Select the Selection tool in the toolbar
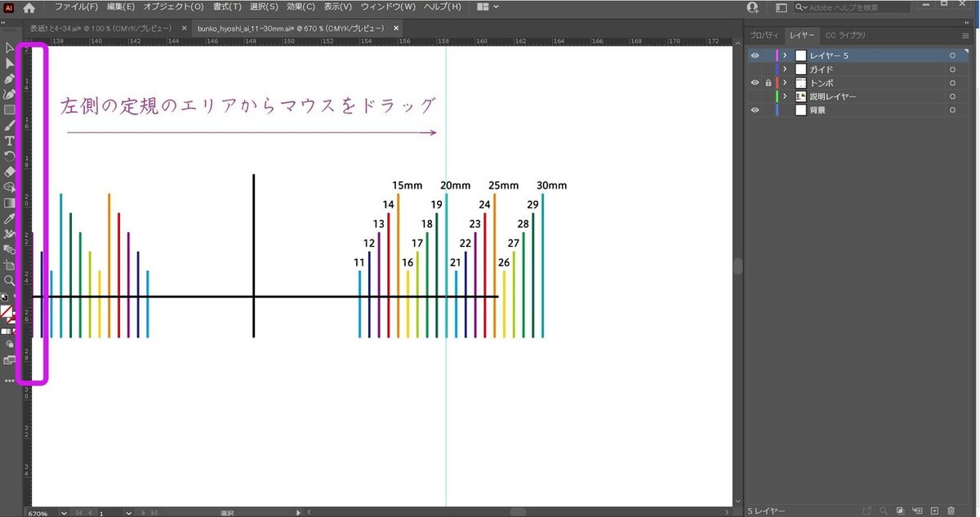This screenshot has height=517, width=980. click(x=8, y=48)
